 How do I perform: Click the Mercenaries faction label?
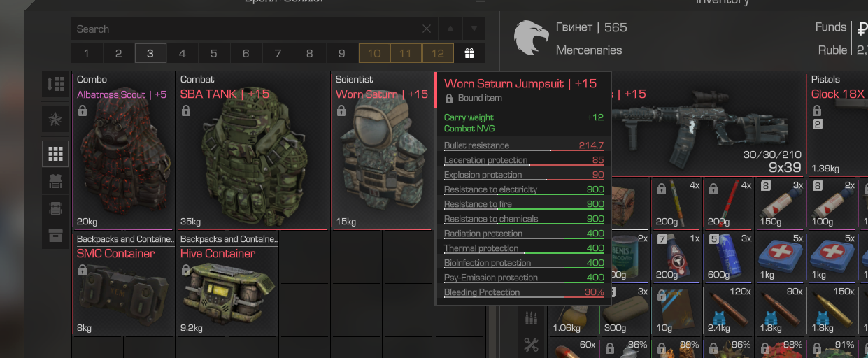(589, 50)
